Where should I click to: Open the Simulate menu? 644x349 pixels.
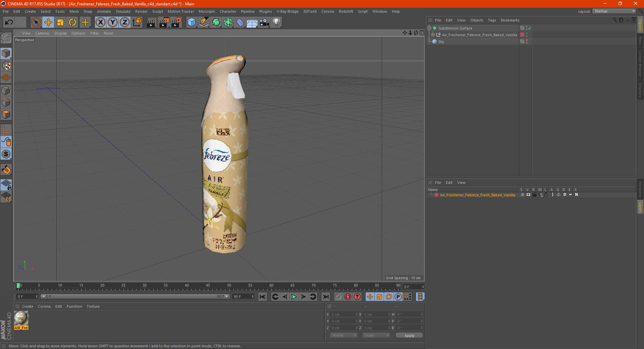point(123,11)
